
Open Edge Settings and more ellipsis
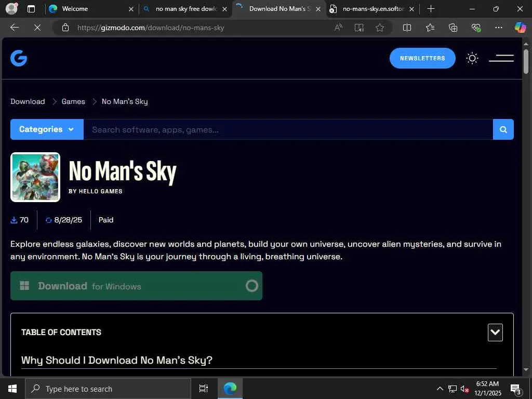(498, 28)
